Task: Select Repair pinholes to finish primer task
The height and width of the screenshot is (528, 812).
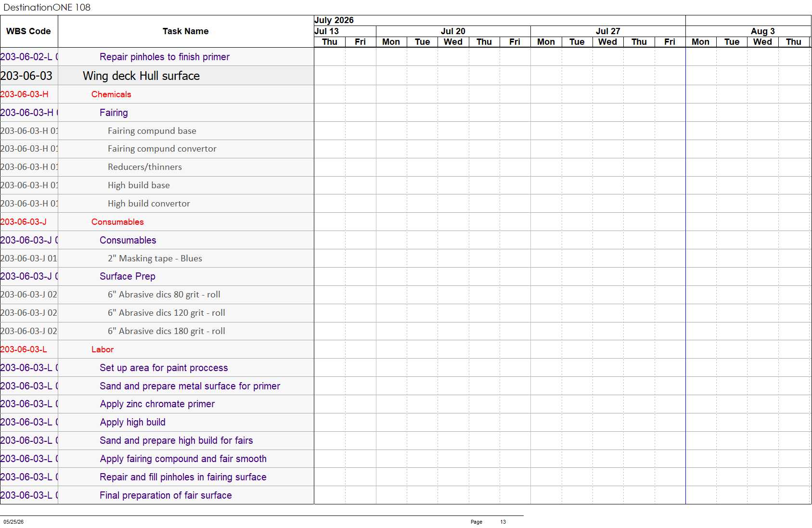Action: pyautogui.click(x=165, y=57)
